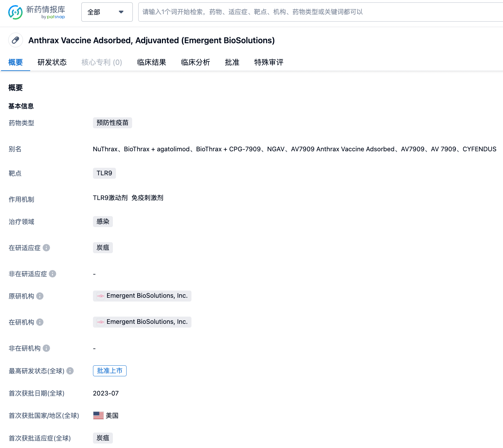The width and height of the screenshot is (503, 448).
Task: Click the pill drug icon beside title
Action: [x=15, y=40]
